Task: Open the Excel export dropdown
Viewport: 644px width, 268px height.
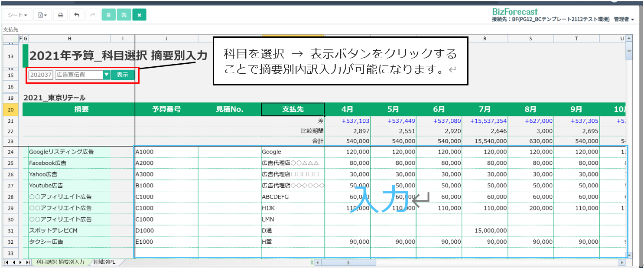Action: pos(42,15)
